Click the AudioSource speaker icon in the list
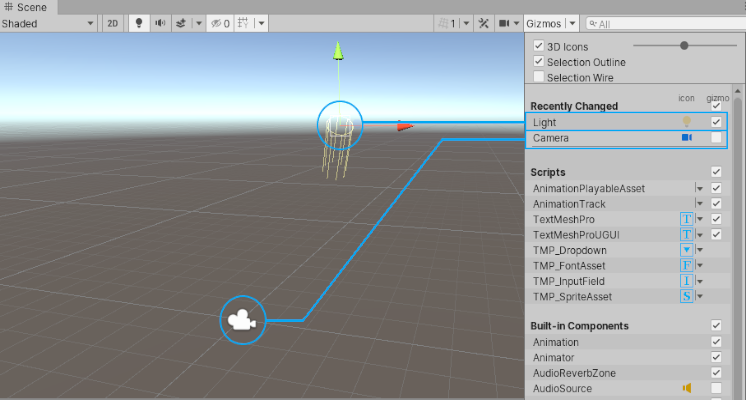The height and width of the screenshot is (400, 746). [687, 389]
